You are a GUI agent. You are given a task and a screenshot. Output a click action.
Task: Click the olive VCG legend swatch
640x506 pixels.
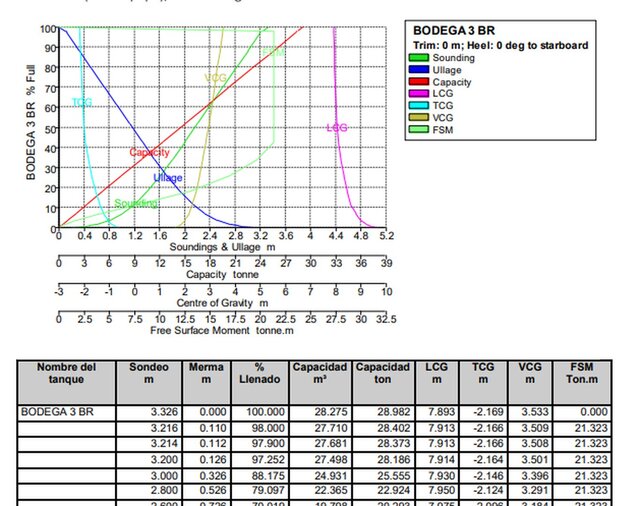pos(419,118)
